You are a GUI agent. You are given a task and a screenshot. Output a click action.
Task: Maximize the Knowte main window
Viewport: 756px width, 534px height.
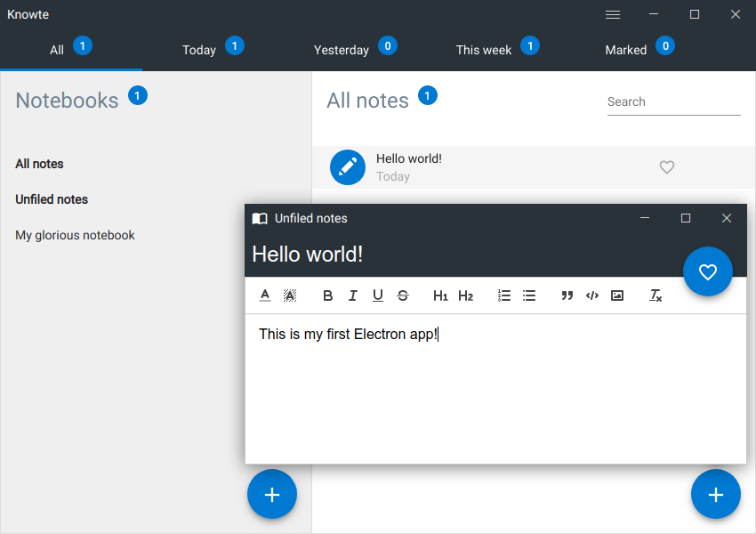tap(695, 14)
